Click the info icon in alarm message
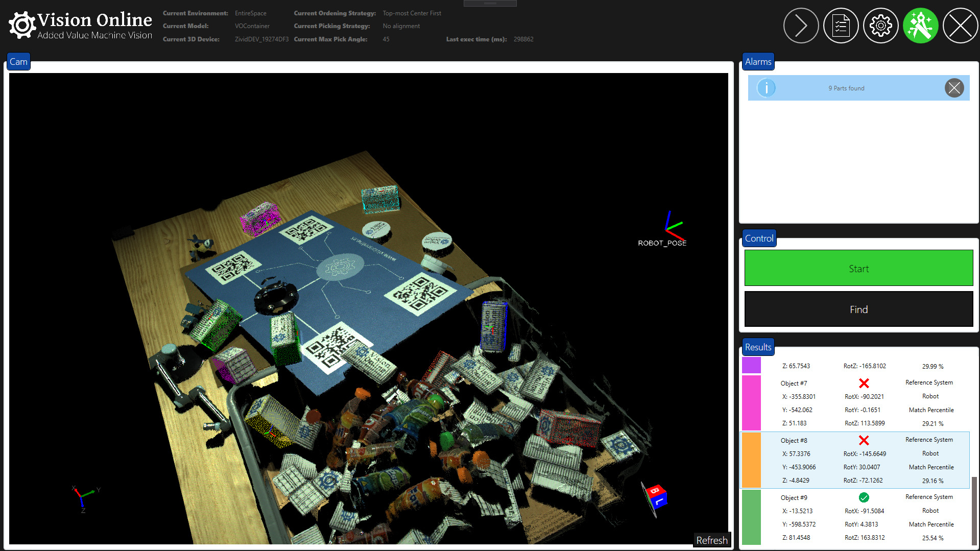Screen dimensions: 980x551 pyautogui.click(x=766, y=88)
